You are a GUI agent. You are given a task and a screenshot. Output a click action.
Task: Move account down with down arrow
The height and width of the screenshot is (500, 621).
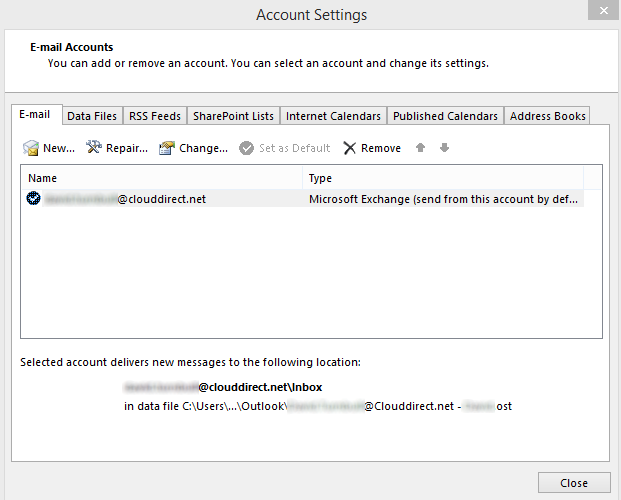(x=444, y=148)
